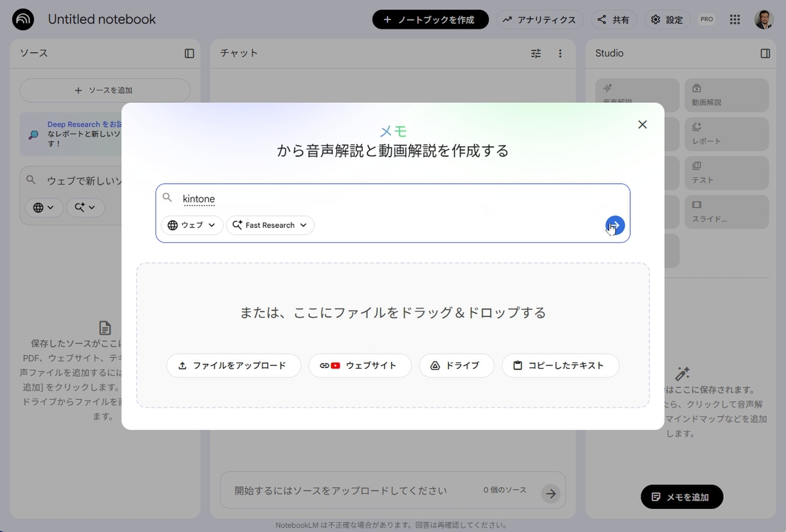Screen dimensions: 786x532
Task: Select the レポート report tile
Action: tap(726, 134)
